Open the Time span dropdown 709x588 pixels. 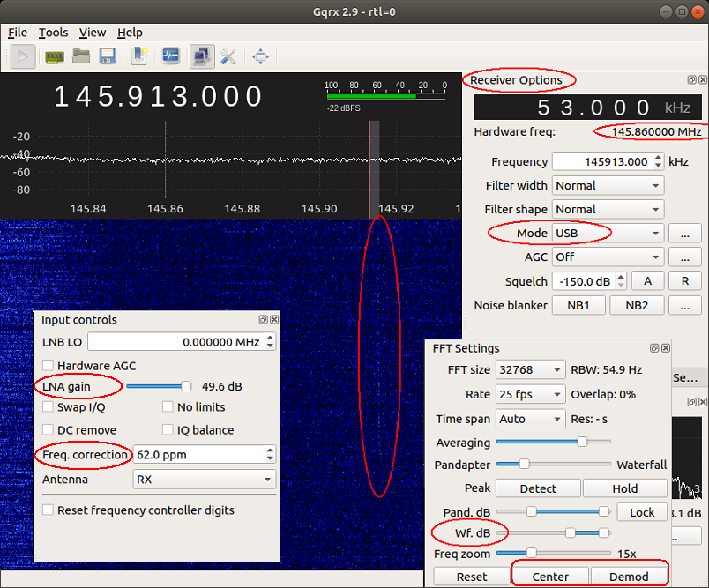tap(530, 419)
